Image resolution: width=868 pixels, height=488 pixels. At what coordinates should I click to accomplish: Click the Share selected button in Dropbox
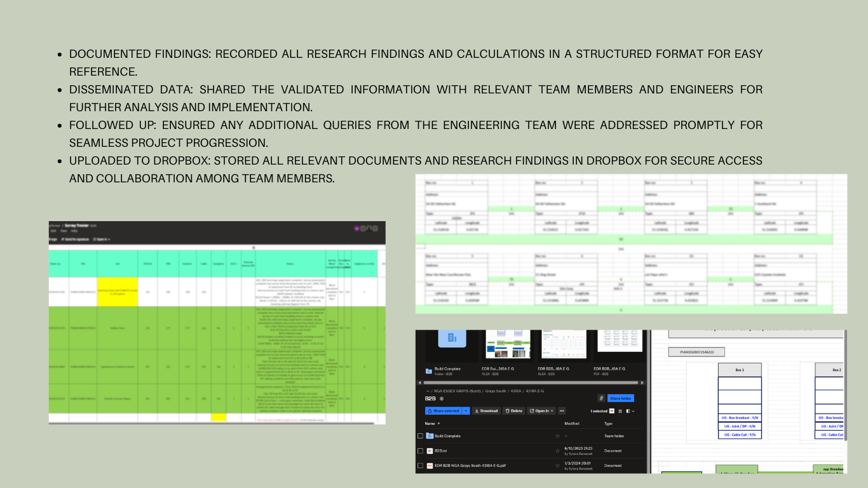click(443, 410)
